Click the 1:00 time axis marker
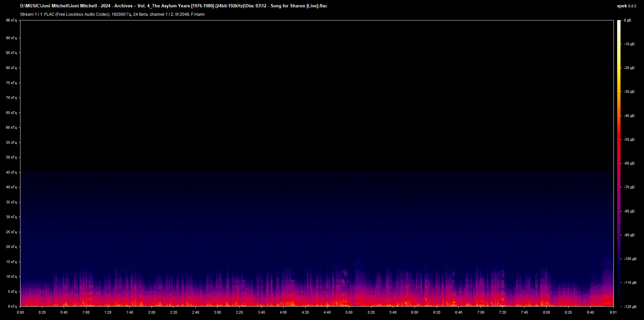644x320 pixels. pyautogui.click(x=86, y=312)
